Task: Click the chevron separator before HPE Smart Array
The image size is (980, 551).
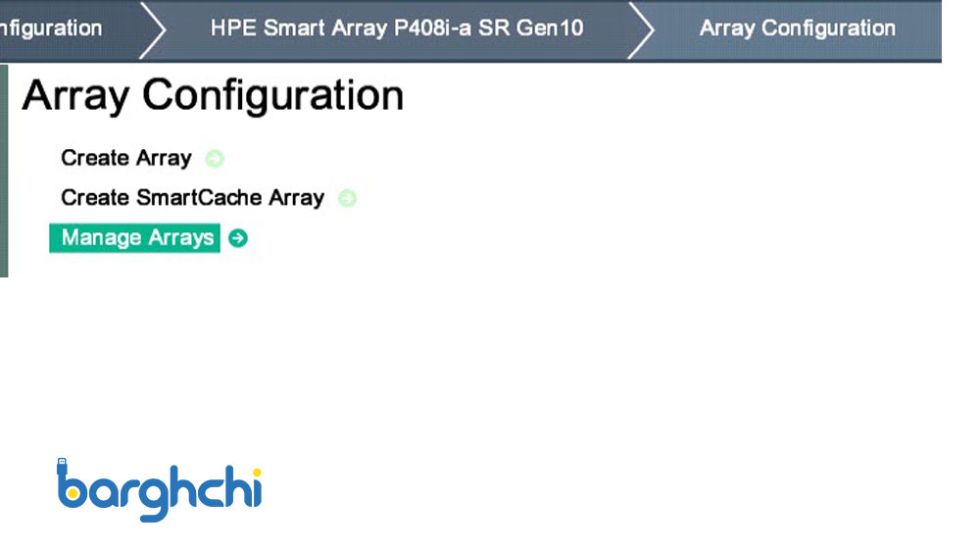Action: pos(153,29)
